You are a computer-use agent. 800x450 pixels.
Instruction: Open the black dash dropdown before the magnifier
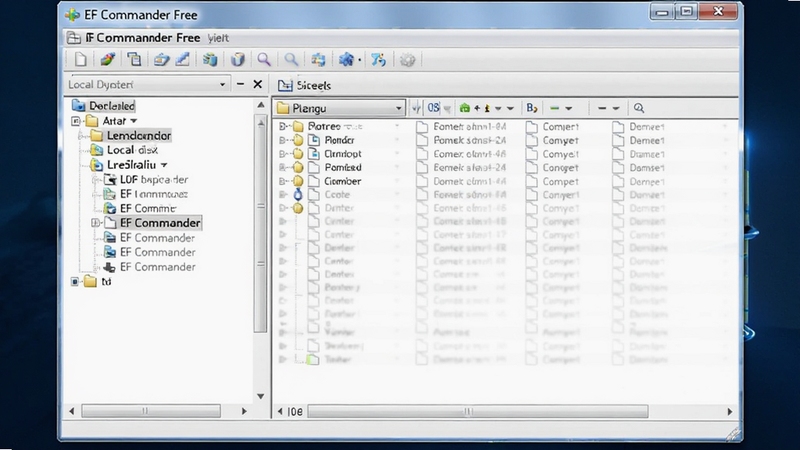616,108
